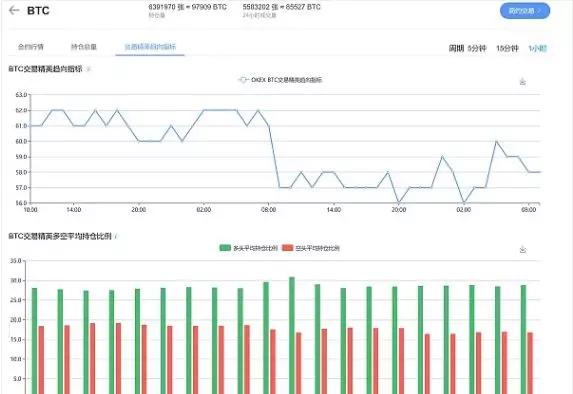Click the first green bar in the bar chart
573x394 pixels.
(x=34, y=341)
